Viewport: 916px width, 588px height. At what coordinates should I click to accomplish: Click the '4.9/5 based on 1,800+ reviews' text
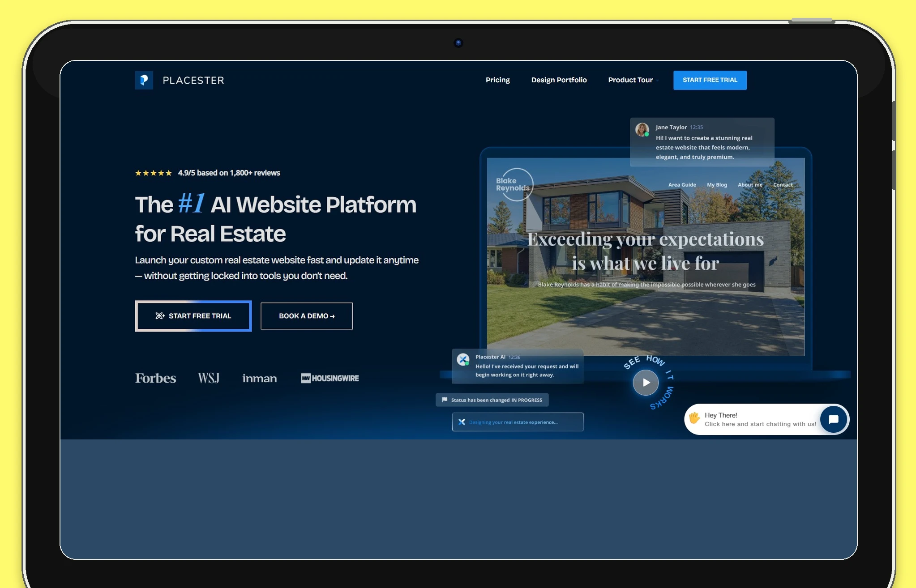coord(229,173)
